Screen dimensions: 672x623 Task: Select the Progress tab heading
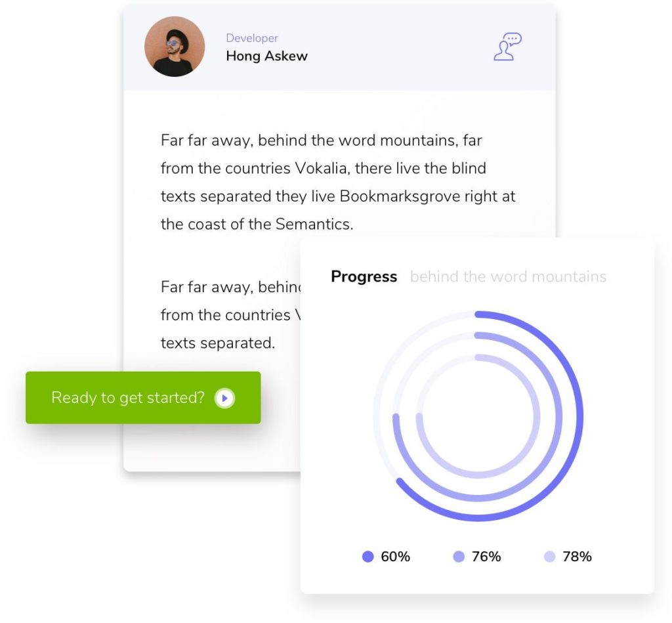[364, 276]
